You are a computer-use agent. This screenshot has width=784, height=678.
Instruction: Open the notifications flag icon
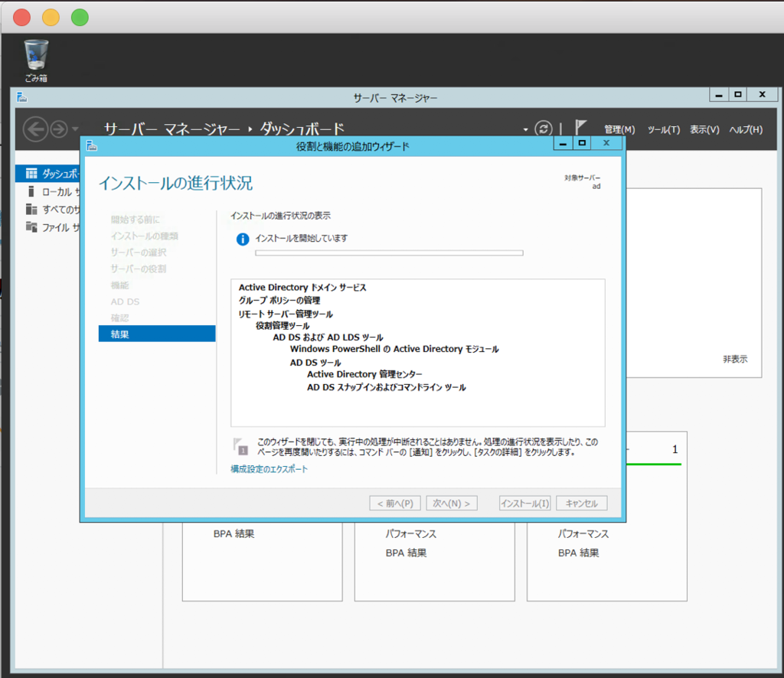(x=580, y=127)
